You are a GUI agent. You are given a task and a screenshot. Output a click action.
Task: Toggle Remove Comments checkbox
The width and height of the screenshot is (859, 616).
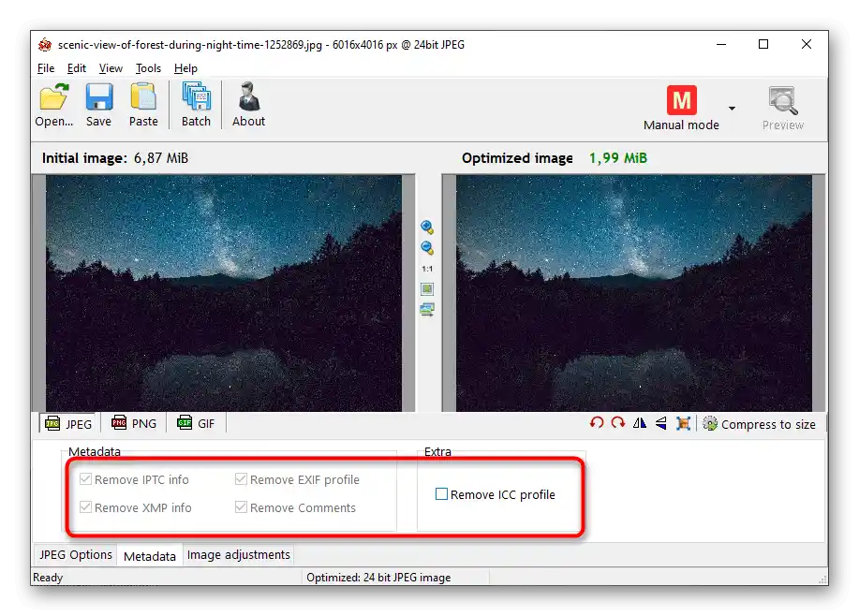[x=241, y=507]
